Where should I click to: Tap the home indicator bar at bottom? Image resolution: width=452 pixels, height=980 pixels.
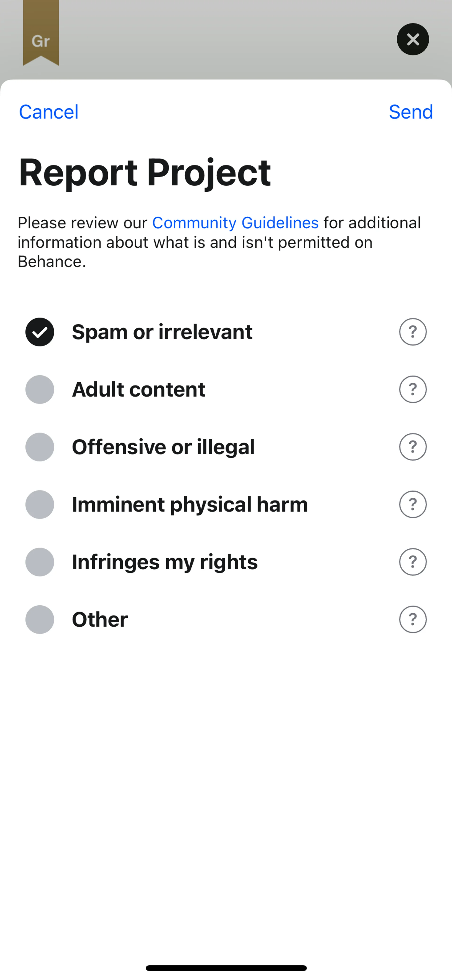[x=226, y=968]
